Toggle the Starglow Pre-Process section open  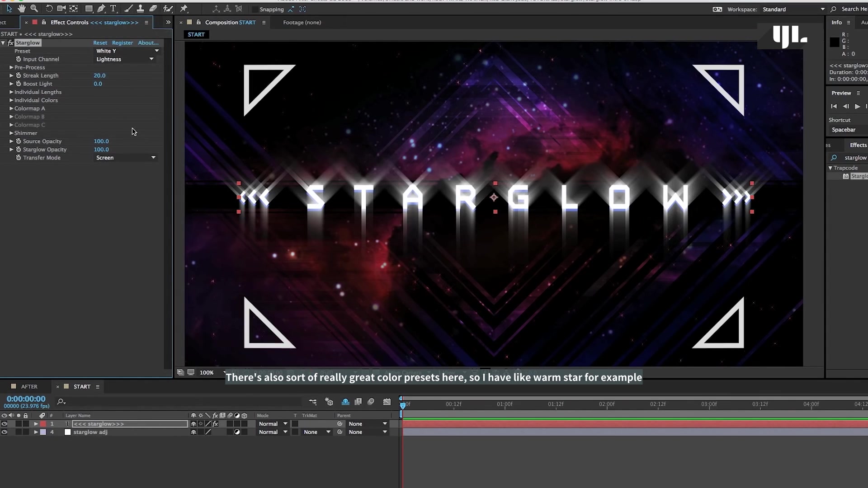[11, 67]
